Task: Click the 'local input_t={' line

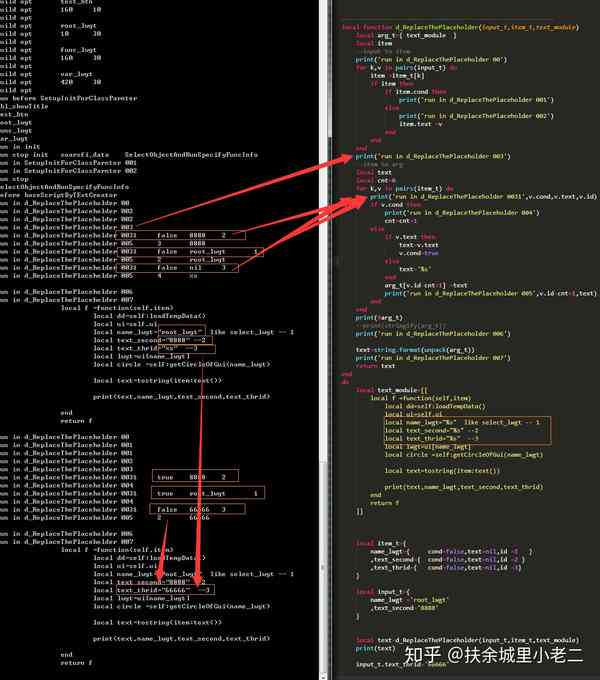Action: (x=382, y=592)
